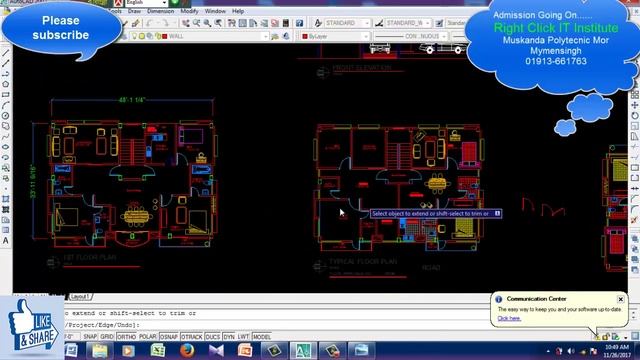The width and height of the screenshot is (640, 360).
Task: Open the ByLayer color dropdown
Action: (x=365, y=36)
